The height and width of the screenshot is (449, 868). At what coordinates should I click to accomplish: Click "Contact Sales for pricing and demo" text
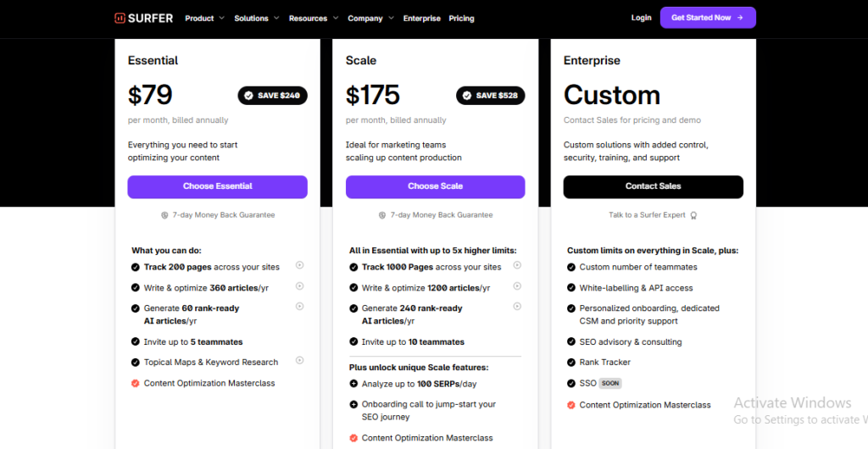(632, 120)
